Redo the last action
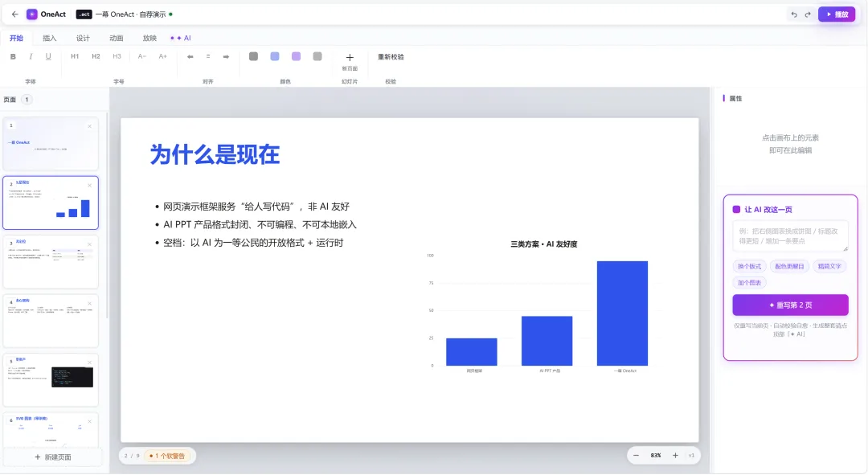This screenshot has width=868, height=475. [x=808, y=14]
